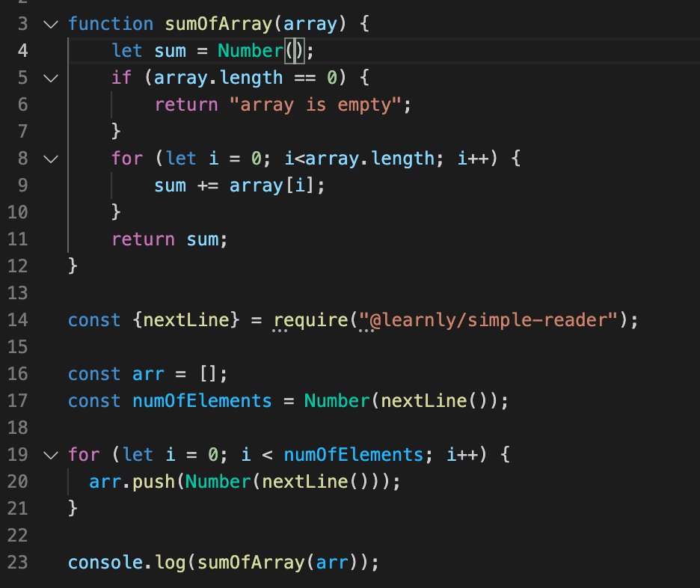Click 'i++' in the line 8 loop
The height and width of the screenshot is (588, 700).
pyautogui.click(x=473, y=158)
